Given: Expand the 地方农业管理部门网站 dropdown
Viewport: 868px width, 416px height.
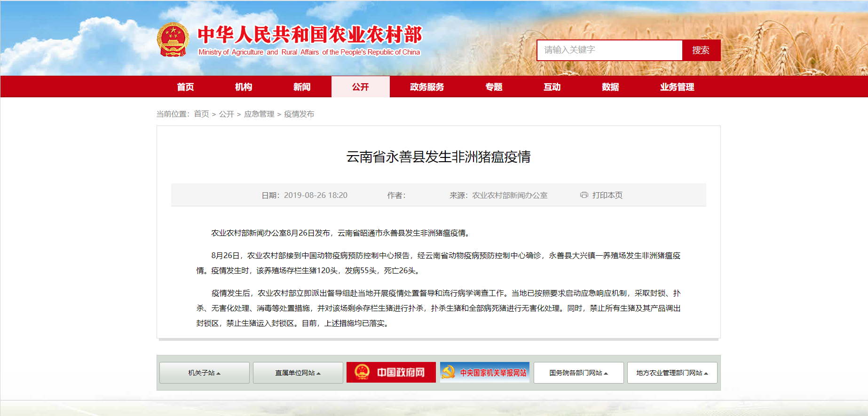Looking at the screenshot, I should coord(672,373).
